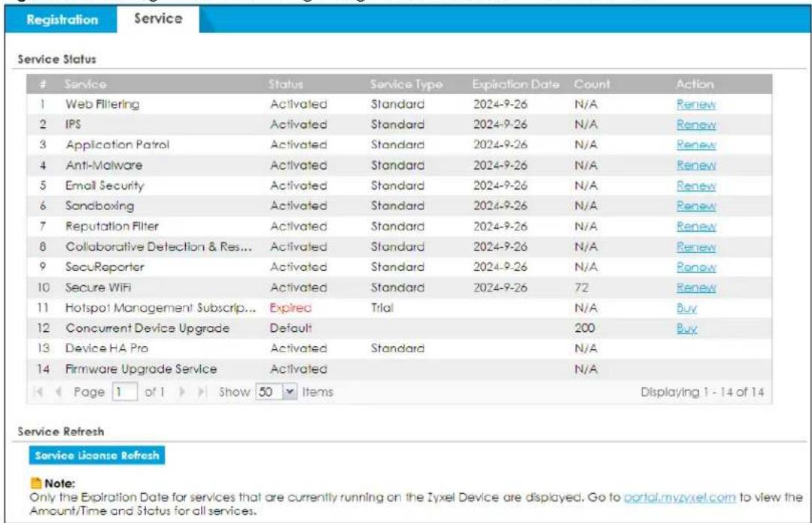812x523 pixels.
Task: Renew Collaborative Detection & Response service
Action: coord(696,247)
